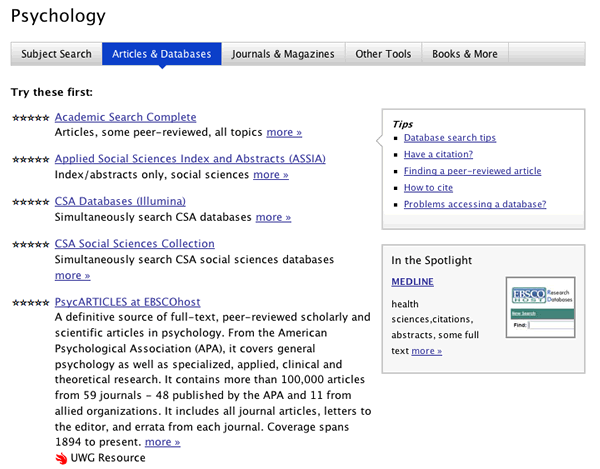Click 'Problems accessing a database?' link
600x469 pixels.
coord(475,204)
